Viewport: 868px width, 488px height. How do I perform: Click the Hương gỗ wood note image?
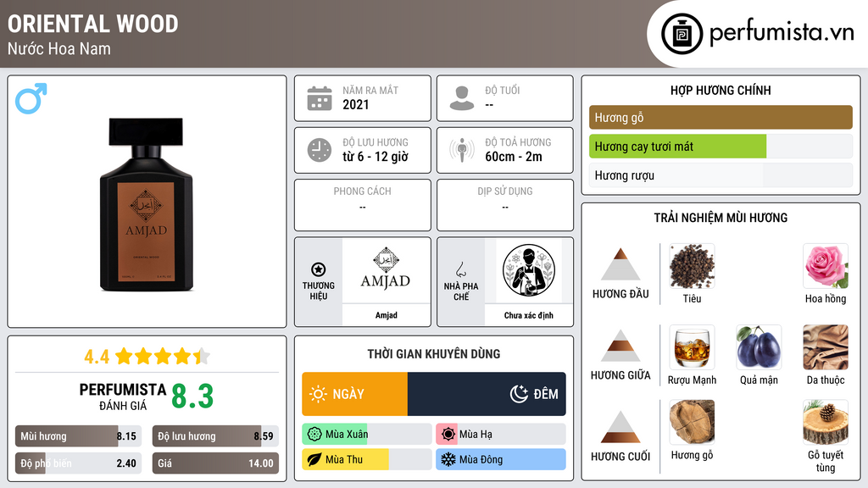coord(692,422)
